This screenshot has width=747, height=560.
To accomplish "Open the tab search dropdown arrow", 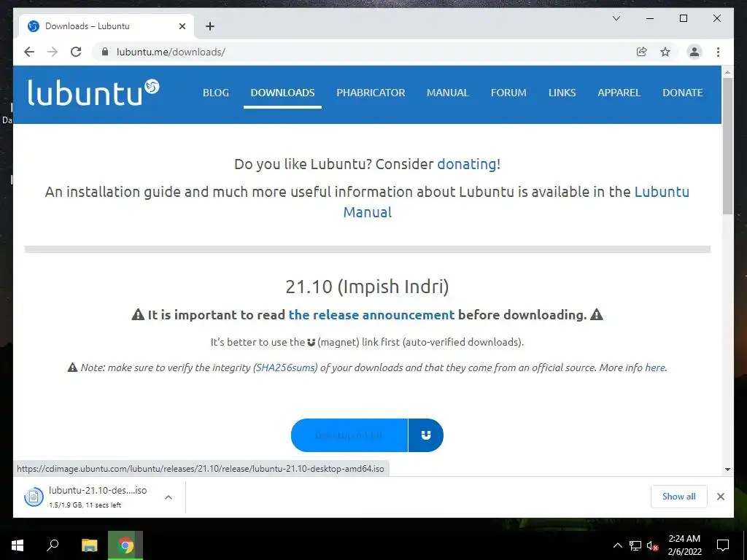I will click(616, 18).
